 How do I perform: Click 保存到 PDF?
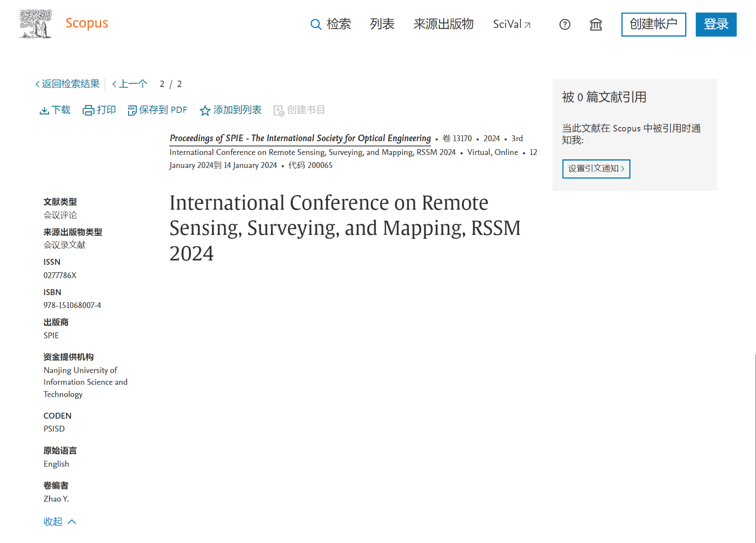point(157,110)
